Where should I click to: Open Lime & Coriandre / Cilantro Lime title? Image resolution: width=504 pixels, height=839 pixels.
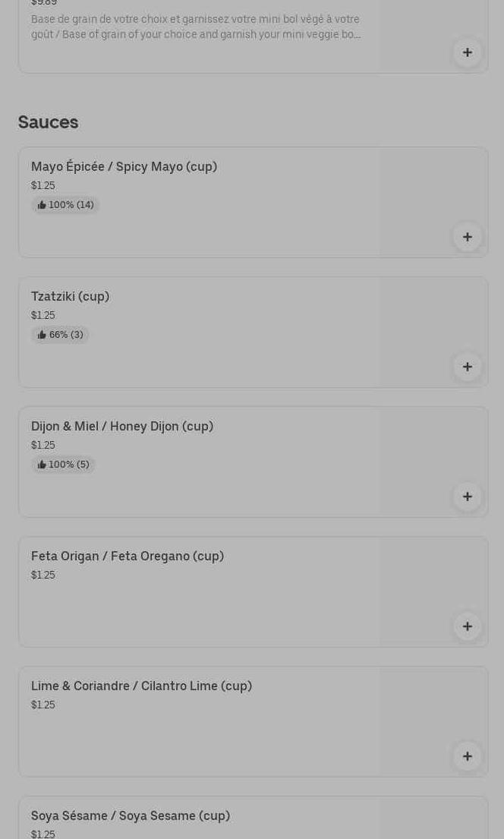click(141, 686)
